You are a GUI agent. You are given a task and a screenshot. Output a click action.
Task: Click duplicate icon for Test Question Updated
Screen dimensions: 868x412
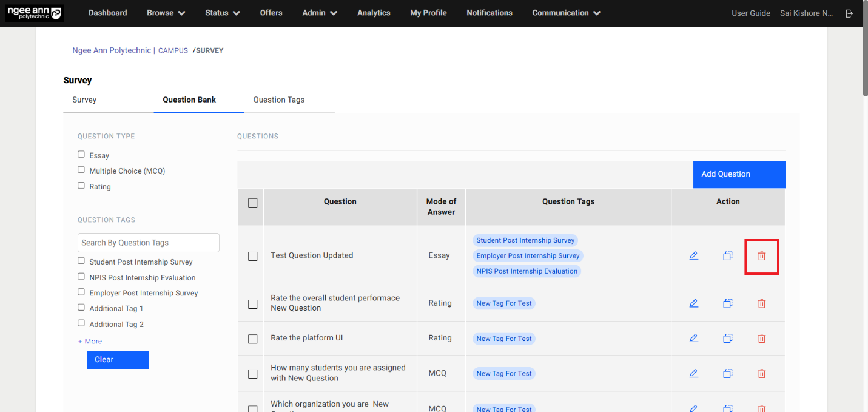coord(728,256)
